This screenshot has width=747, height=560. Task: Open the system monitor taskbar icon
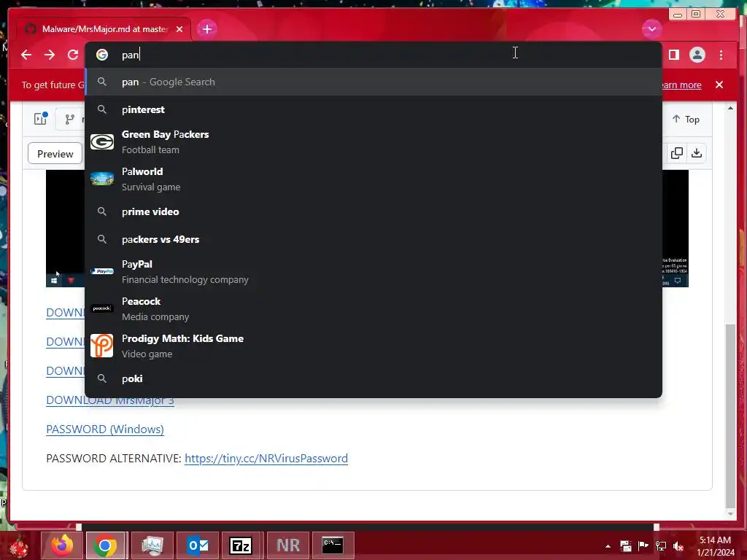[x=152, y=545]
